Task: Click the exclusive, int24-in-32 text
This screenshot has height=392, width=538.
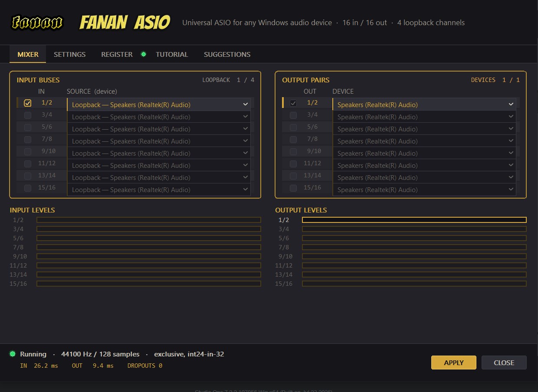Action: (x=189, y=354)
